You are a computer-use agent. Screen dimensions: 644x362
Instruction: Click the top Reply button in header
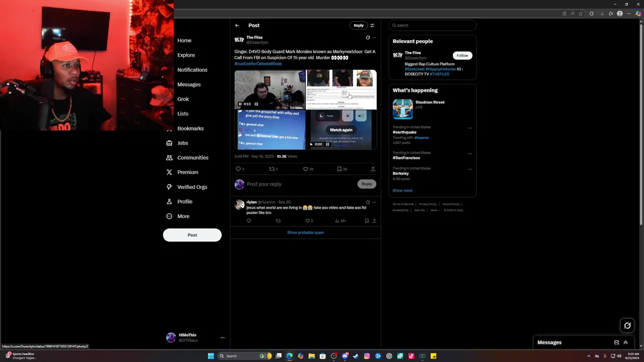click(358, 25)
